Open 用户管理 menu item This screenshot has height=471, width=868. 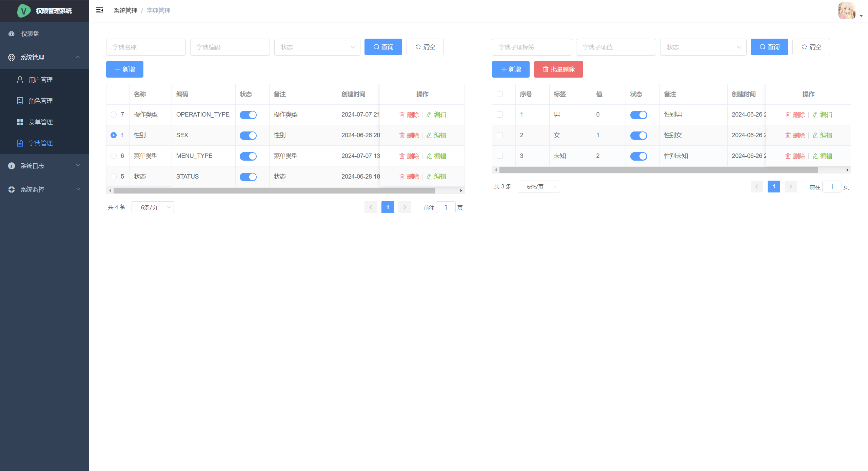[41, 80]
